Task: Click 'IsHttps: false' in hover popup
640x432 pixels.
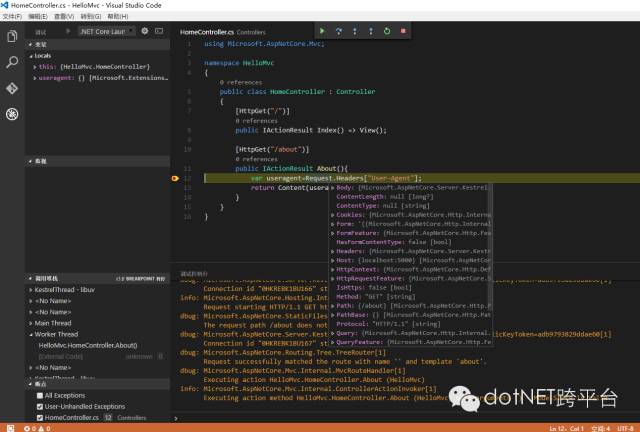Action: [373, 288]
